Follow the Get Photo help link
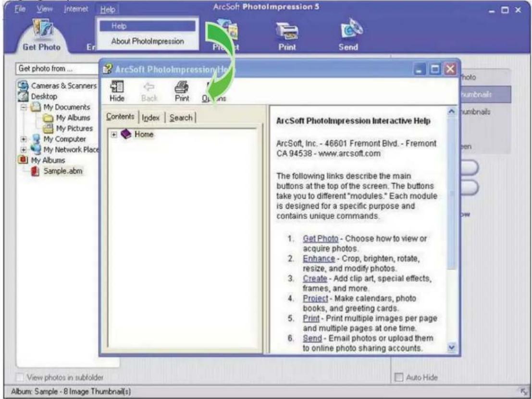 click(x=321, y=239)
